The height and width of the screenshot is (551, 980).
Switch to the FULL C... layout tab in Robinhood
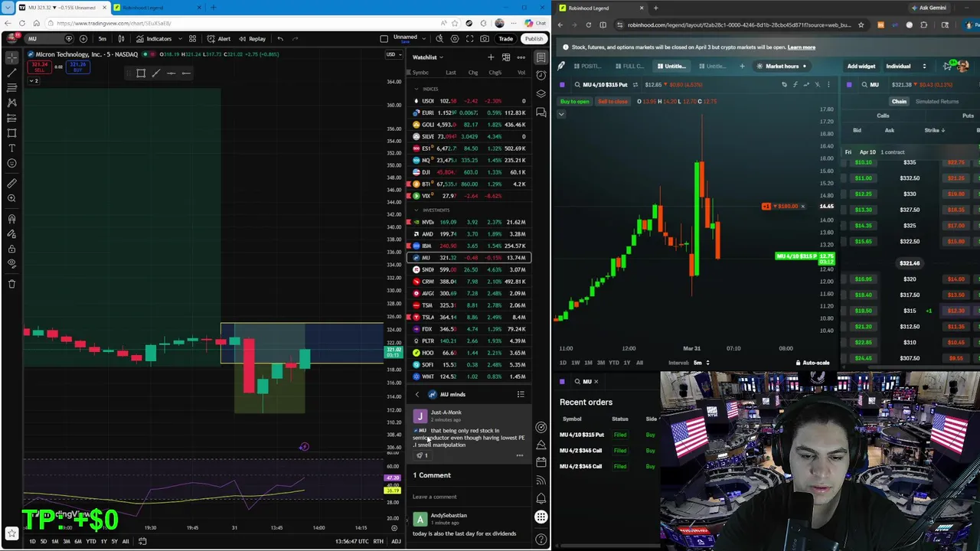(x=629, y=66)
